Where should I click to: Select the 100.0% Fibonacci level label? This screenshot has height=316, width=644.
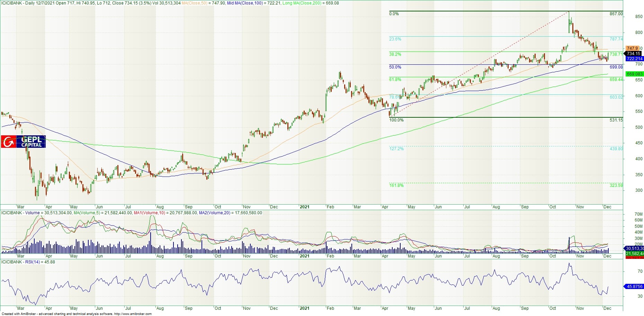tap(396, 120)
